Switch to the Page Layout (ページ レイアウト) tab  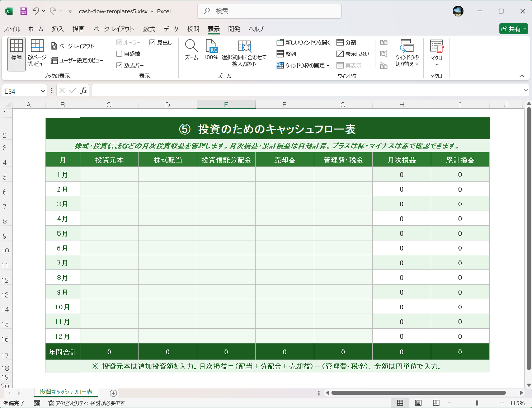tap(114, 29)
